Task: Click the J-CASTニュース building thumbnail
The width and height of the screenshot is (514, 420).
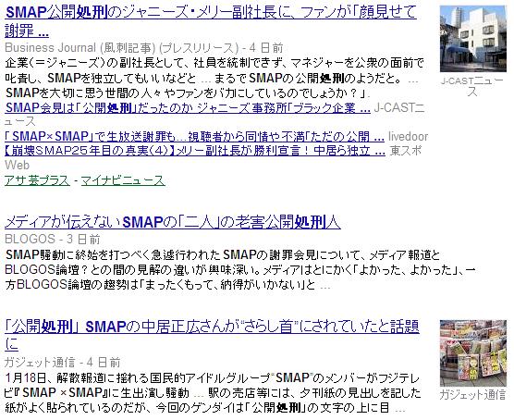Action: point(473,39)
